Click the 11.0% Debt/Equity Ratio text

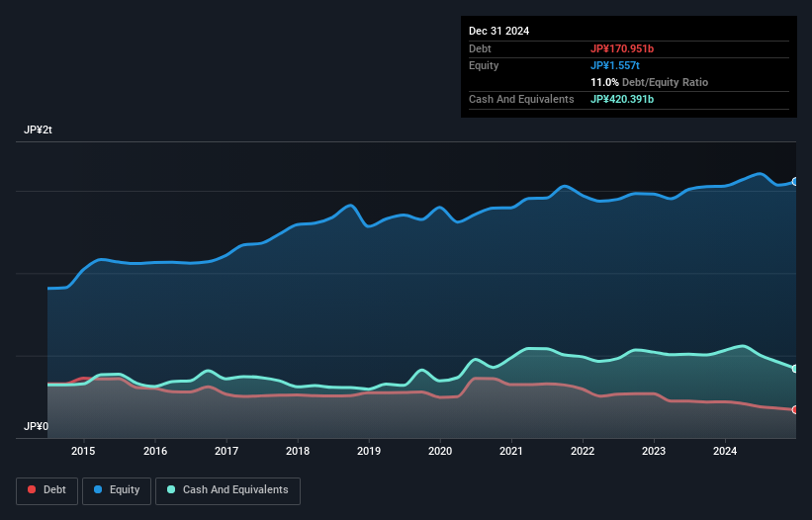coord(649,82)
